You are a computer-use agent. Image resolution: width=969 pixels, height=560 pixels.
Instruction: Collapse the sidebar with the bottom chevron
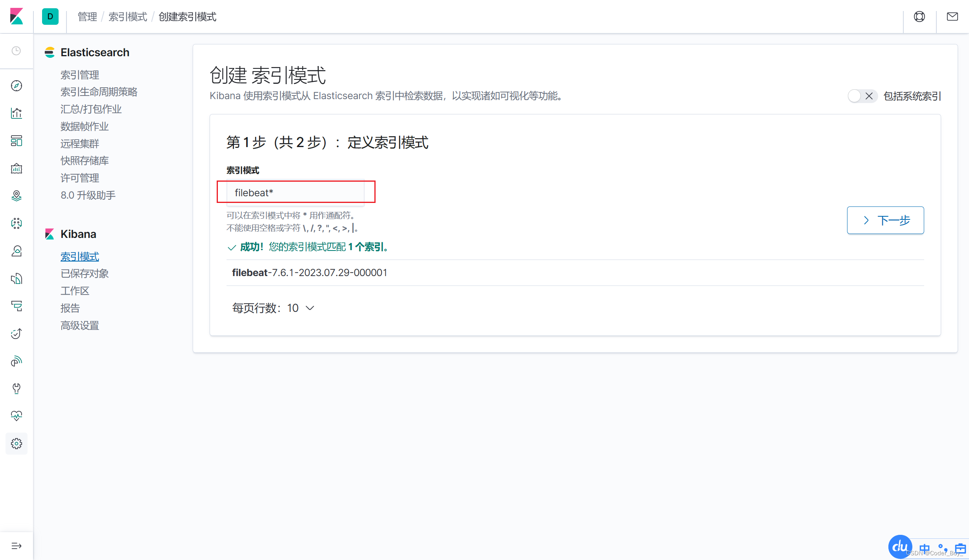pos(17,546)
